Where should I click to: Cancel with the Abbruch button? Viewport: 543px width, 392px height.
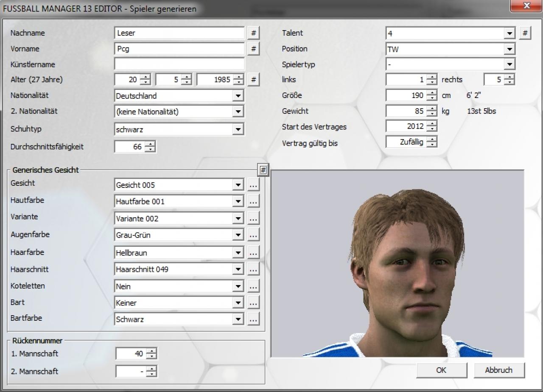point(499,370)
